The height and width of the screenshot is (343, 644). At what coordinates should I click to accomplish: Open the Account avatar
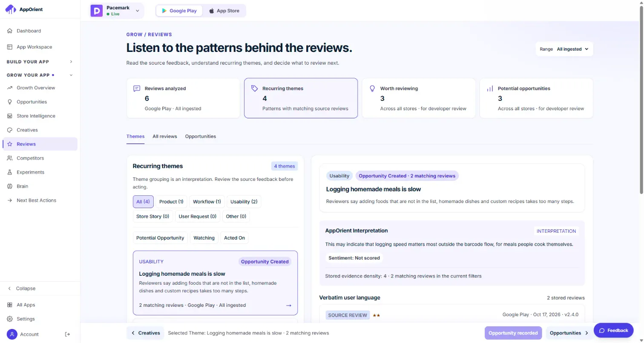pyautogui.click(x=12, y=334)
